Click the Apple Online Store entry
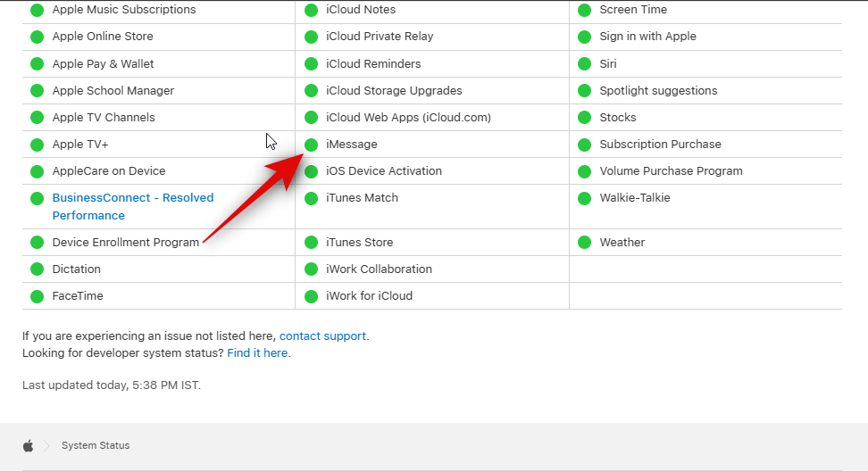The image size is (868, 472). (103, 37)
